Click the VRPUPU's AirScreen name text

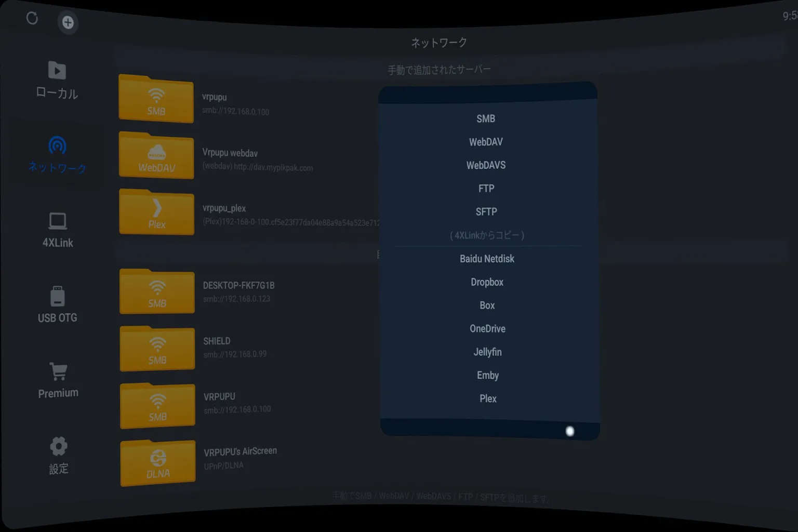[x=240, y=451]
